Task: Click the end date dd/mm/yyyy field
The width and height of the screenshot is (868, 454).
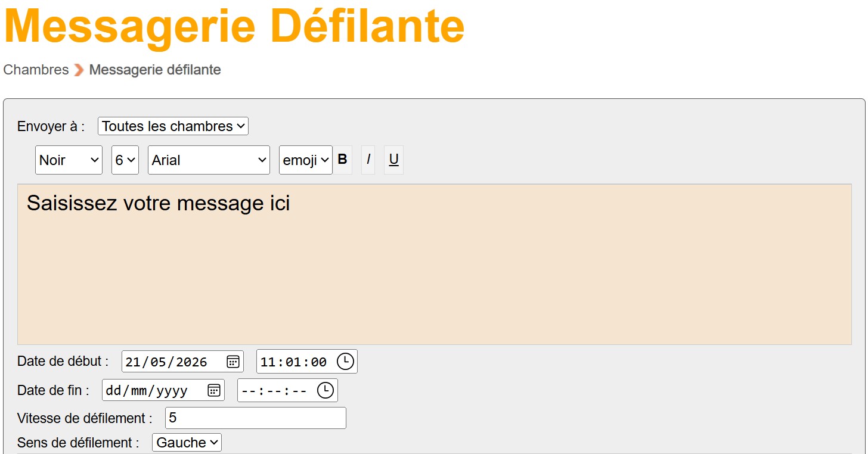Action: [x=163, y=390]
